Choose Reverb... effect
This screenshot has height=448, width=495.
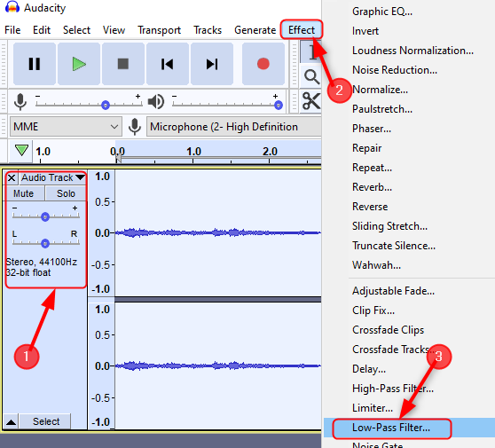pos(373,187)
